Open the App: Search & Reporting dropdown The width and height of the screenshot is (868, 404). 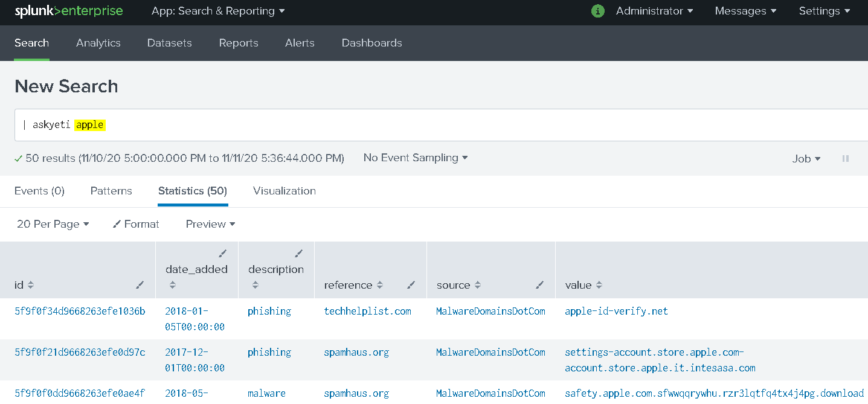tap(218, 11)
